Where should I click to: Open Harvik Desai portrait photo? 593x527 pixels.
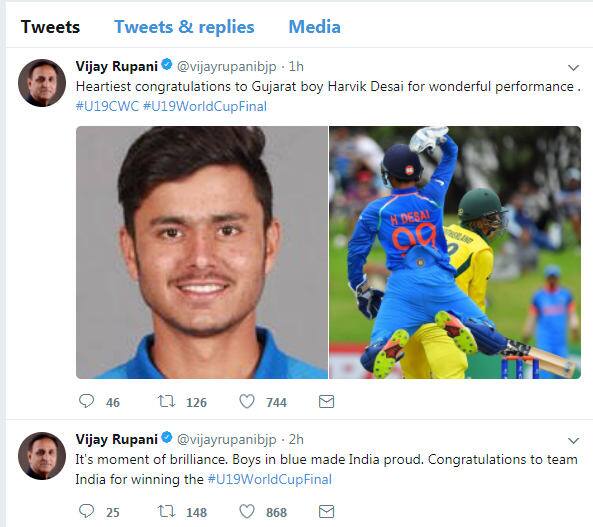coord(202,252)
